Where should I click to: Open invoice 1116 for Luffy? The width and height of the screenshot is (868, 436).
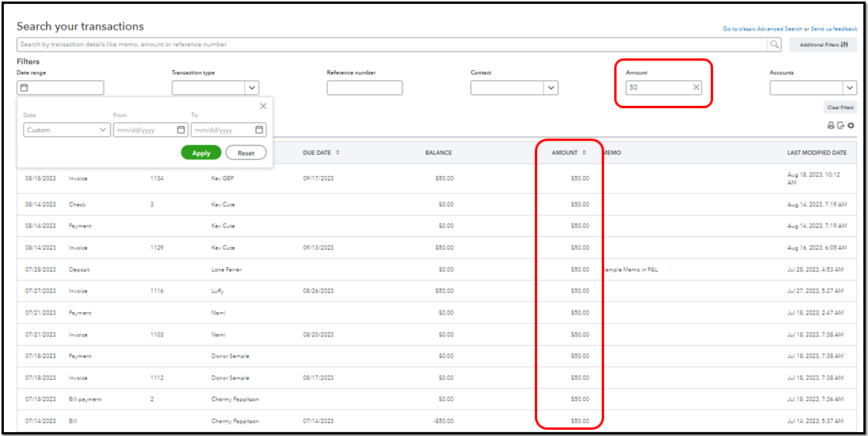point(436,290)
